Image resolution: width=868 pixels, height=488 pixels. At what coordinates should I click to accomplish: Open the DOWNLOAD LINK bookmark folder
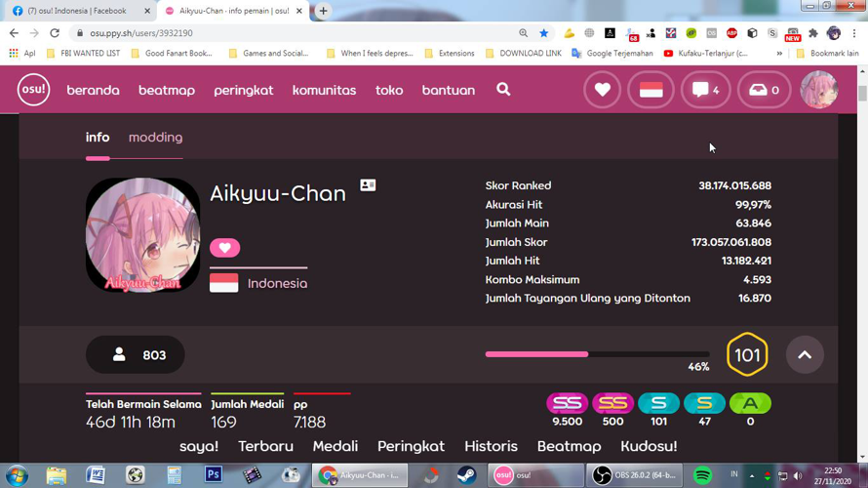(x=524, y=53)
